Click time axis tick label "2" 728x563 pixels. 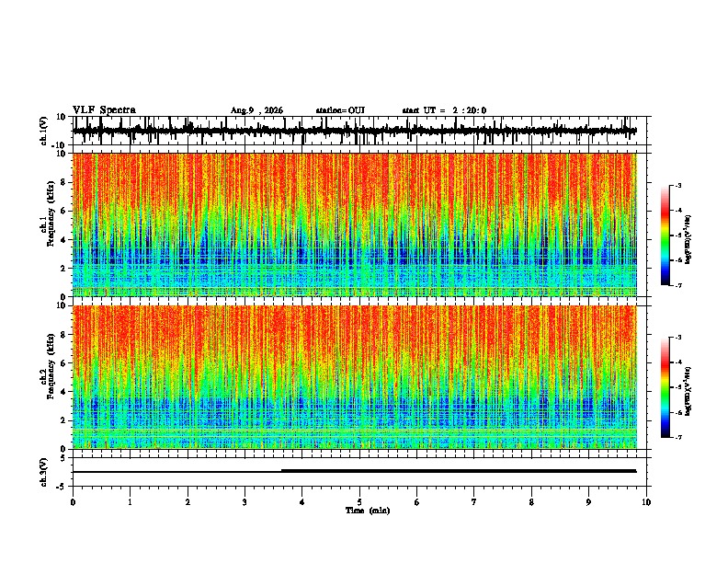[x=188, y=502]
